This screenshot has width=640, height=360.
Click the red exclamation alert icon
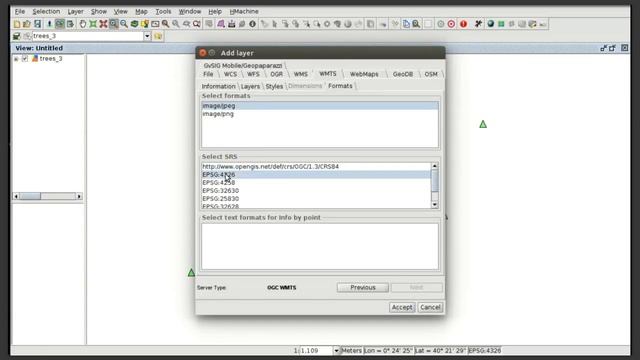tap(463, 24)
